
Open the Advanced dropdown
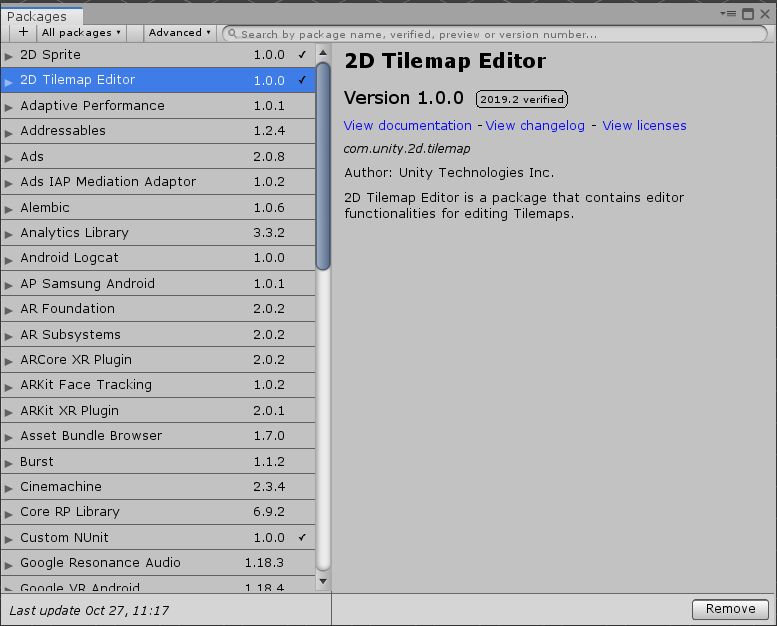coord(179,33)
